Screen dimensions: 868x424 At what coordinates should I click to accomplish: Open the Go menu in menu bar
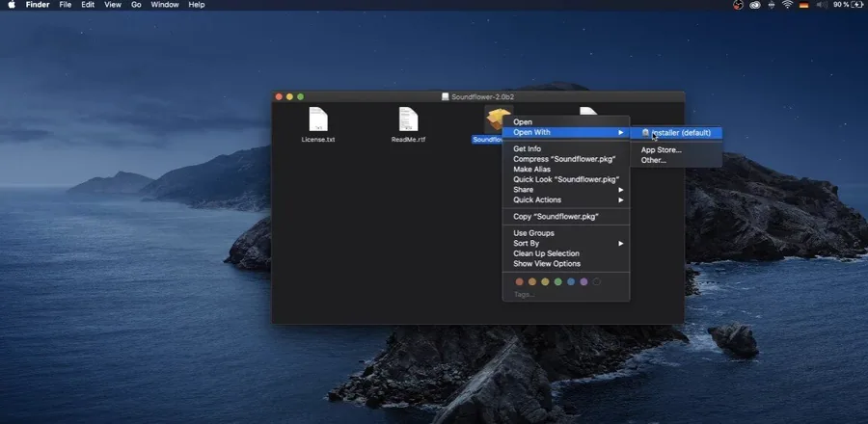coord(136,5)
